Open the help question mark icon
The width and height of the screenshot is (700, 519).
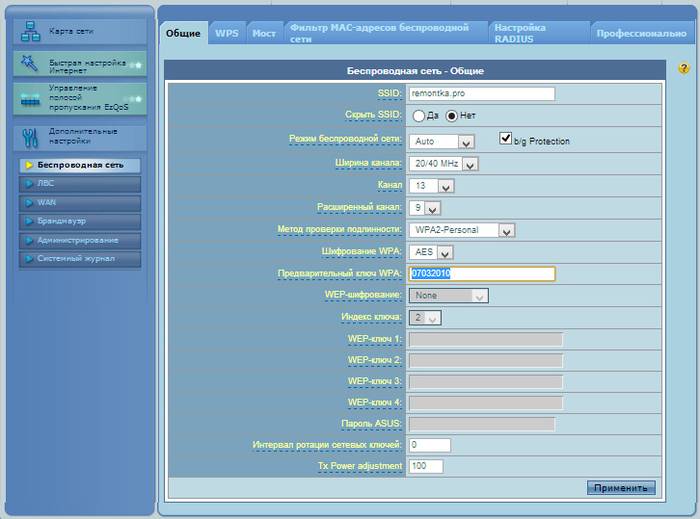click(x=684, y=69)
